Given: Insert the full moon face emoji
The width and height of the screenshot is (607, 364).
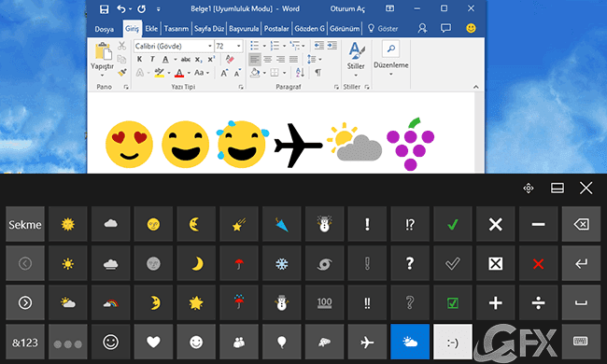Looking at the screenshot, I should point(153,224).
